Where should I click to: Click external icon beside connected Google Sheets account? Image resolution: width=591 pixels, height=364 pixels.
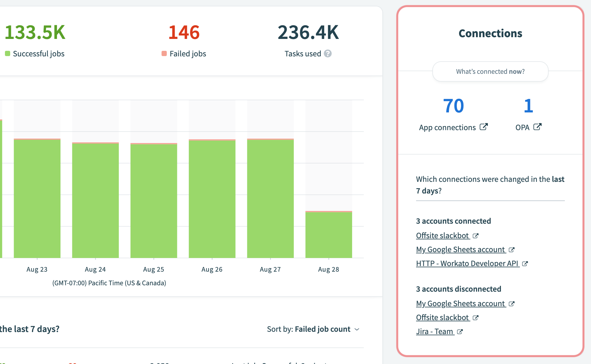[x=512, y=250]
